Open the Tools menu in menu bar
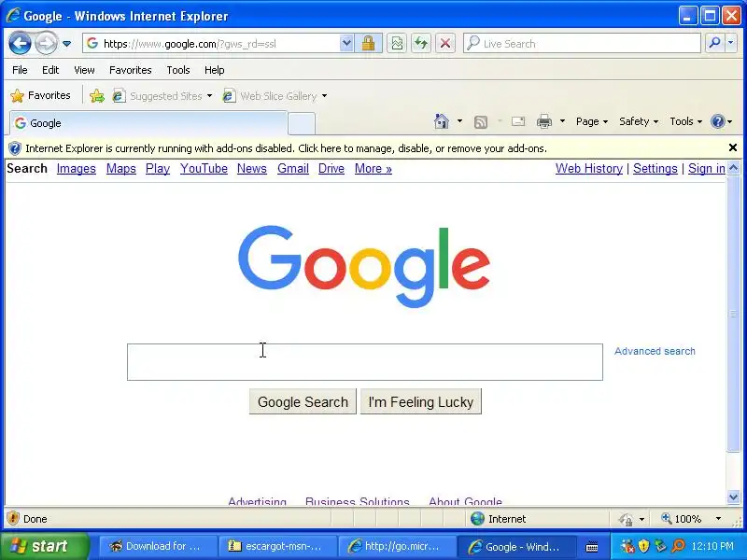The width and height of the screenshot is (747, 560). (178, 70)
